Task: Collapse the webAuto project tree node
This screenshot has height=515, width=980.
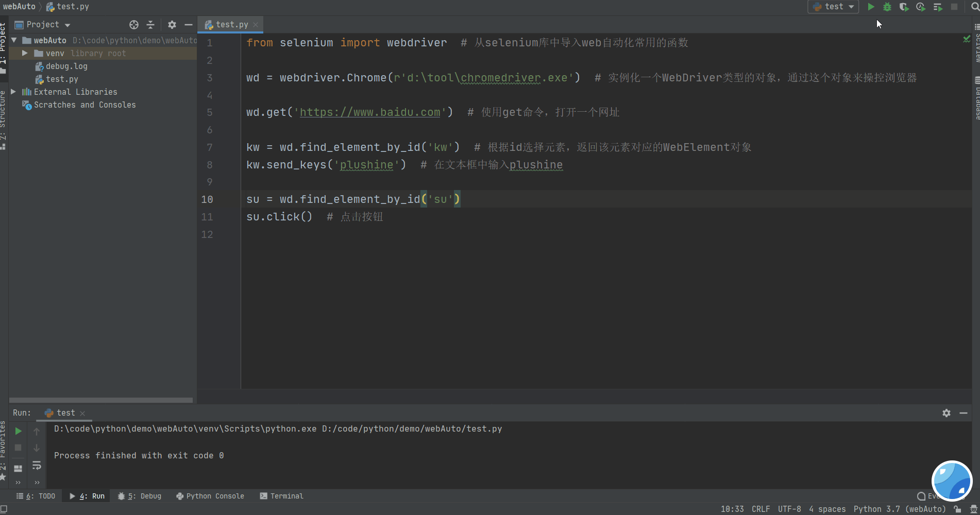Action: (14, 40)
